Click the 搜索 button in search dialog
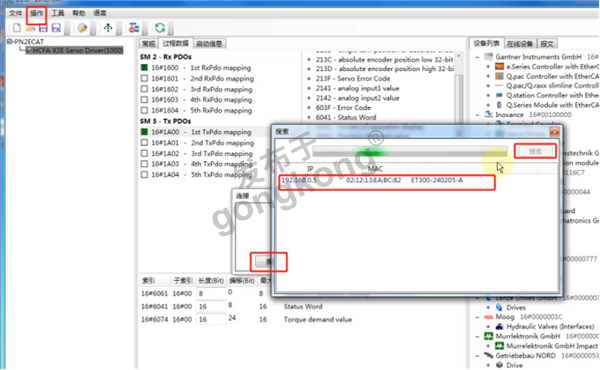This screenshot has width=600, height=370. click(x=535, y=151)
